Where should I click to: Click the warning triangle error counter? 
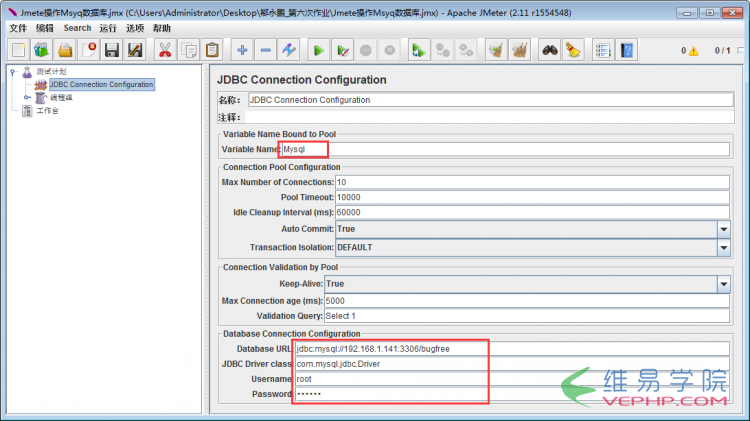coord(693,51)
